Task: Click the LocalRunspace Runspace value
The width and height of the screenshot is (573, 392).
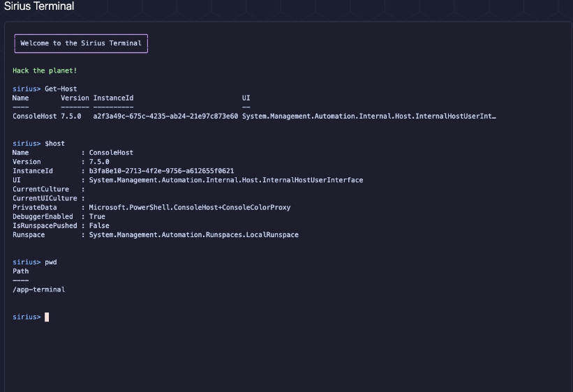Action: pyautogui.click(x=193, y=234)
